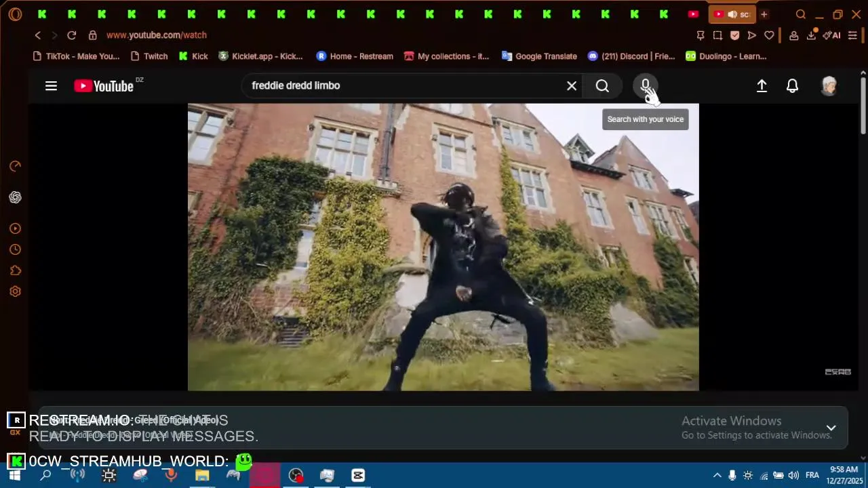Open the Kick bookmark
Viewport: 868px width, 488px height.
193,56
